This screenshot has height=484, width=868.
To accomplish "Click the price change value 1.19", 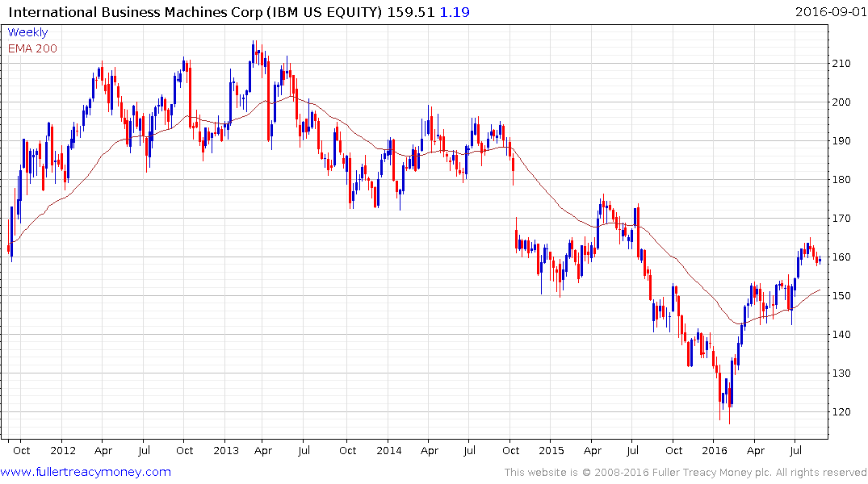I will coord(455,12).
